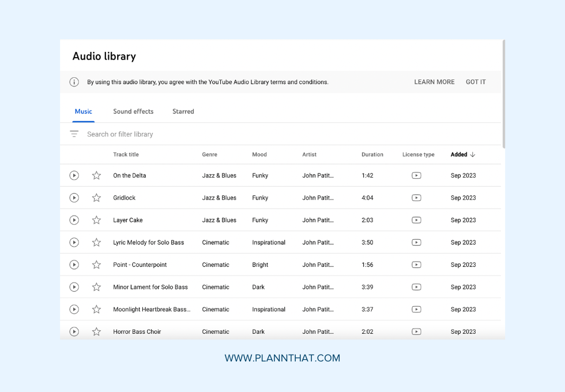Play the Layer Cake track
Screen dimensions: 565x392
74,220
